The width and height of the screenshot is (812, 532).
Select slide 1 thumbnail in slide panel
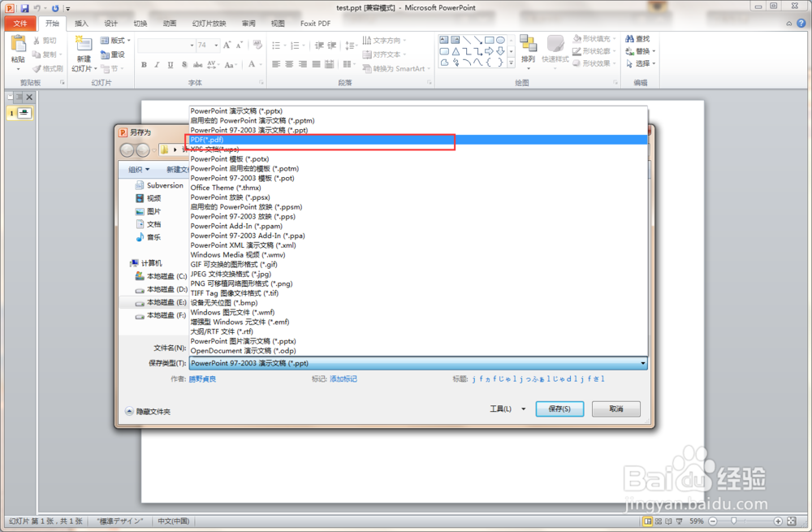(x=24, y=113)
